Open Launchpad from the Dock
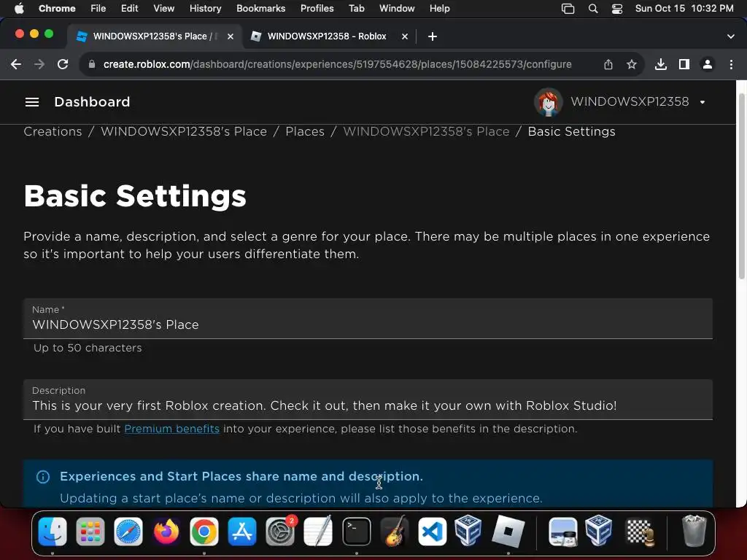 point(90,532)
